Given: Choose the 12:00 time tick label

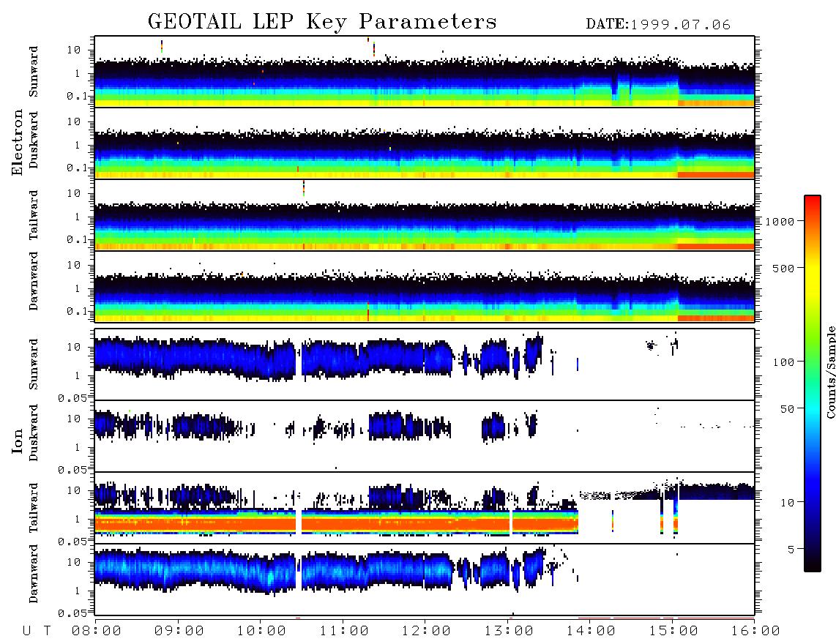Looking at the screenshot, I should click(x=426, y=632).
